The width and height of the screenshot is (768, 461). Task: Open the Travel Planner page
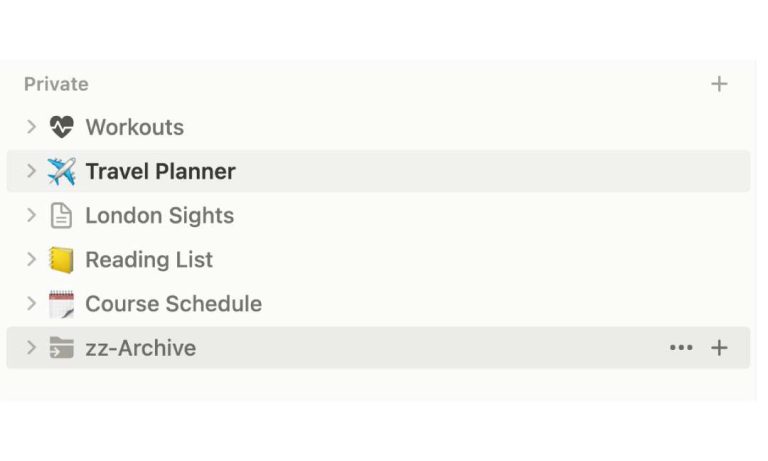160,172
